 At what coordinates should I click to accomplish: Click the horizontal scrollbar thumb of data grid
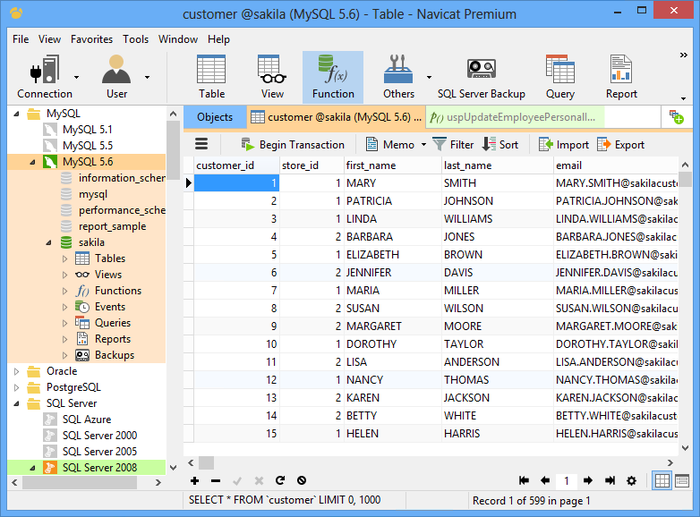click(206, 463)
